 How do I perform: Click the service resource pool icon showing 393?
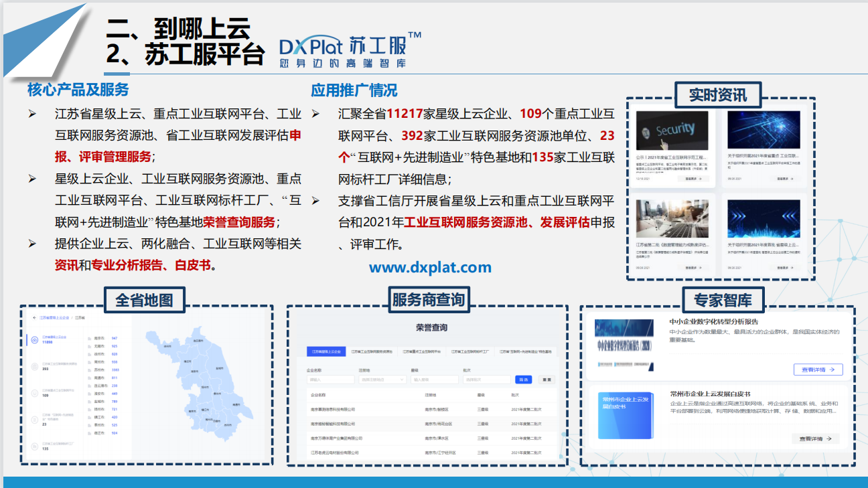pos(33,366)
